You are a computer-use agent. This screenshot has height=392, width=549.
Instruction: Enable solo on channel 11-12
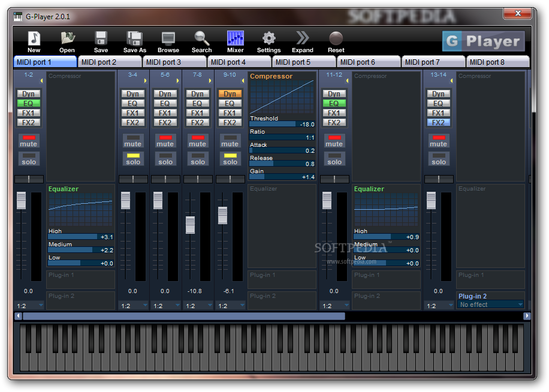334,159
